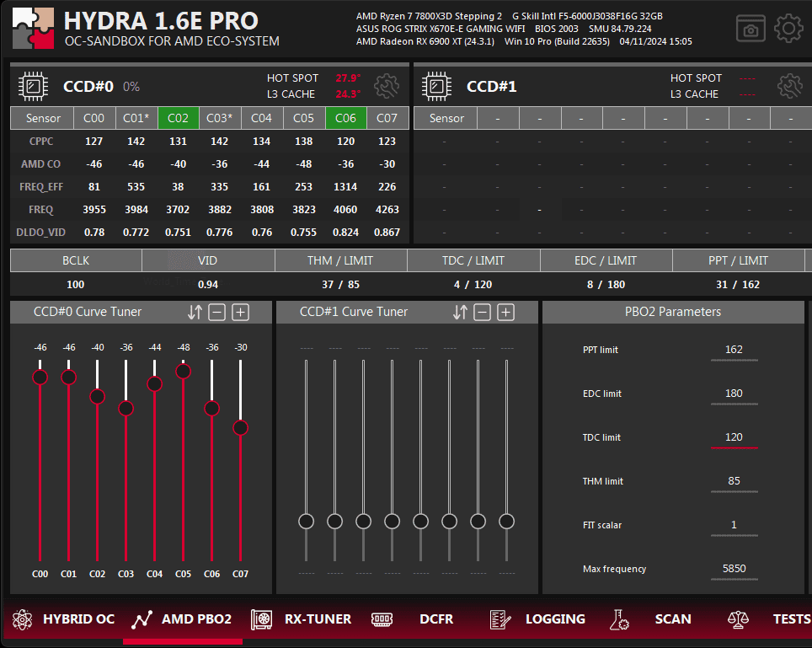
Task: Click the DCFR memory module icon
Action: coord(382,619)
